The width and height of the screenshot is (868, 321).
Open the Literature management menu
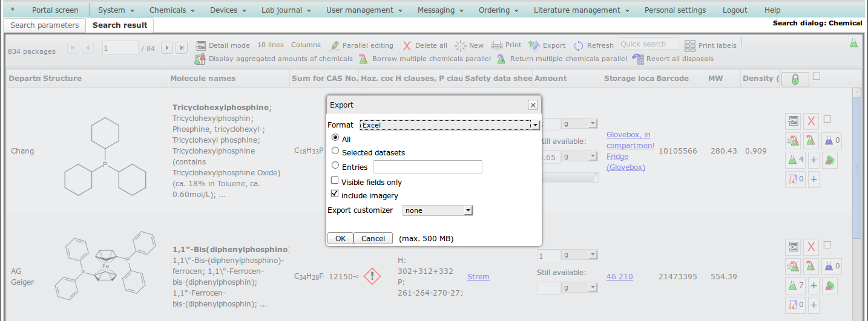(580, 10)
